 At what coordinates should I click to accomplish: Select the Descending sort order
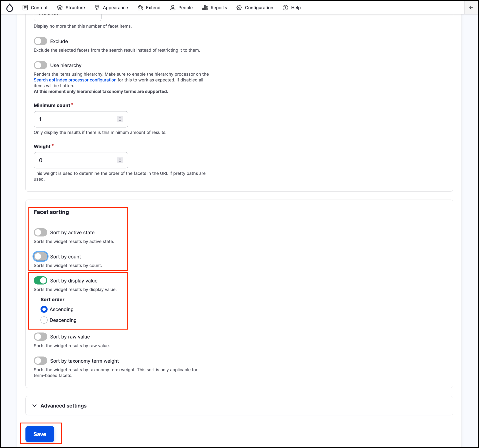coord(44,320)
